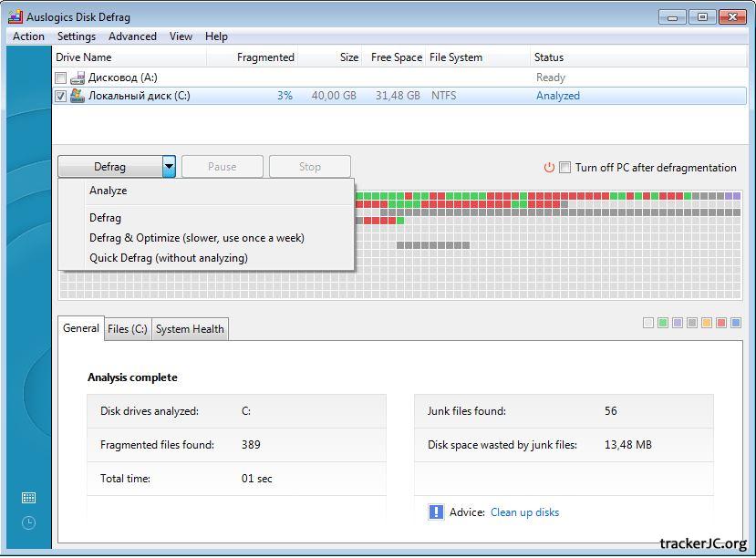Click the floppy drive A: icon
Image resolution: width=756 pixels, height=558 pixels.
point(78,78)
